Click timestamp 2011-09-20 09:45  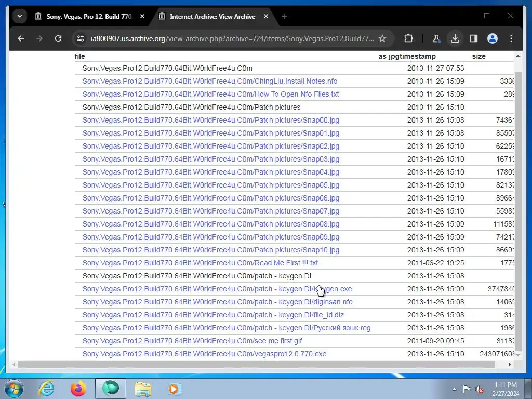coord(436,341)
